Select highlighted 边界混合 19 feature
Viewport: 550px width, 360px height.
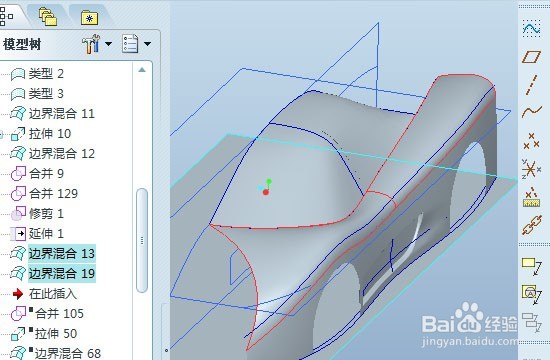tap(62, 273)
